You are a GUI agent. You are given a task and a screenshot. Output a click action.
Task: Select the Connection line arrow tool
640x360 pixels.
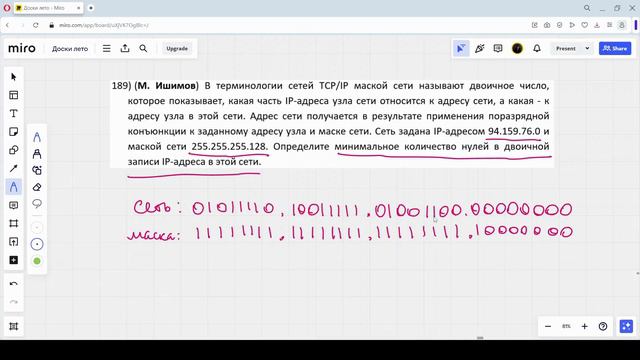[x=13, y=169]
